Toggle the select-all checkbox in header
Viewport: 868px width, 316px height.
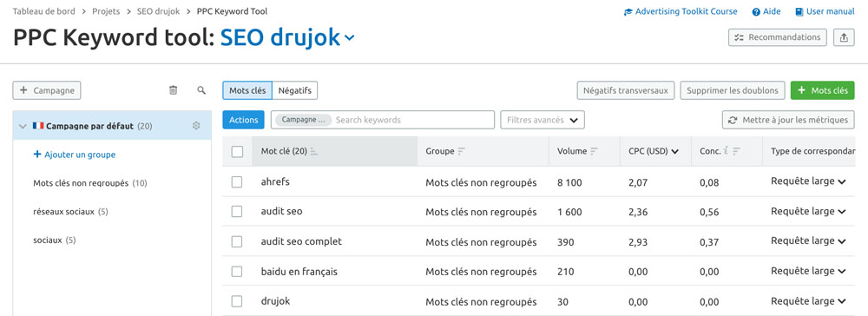coord(237,151)
